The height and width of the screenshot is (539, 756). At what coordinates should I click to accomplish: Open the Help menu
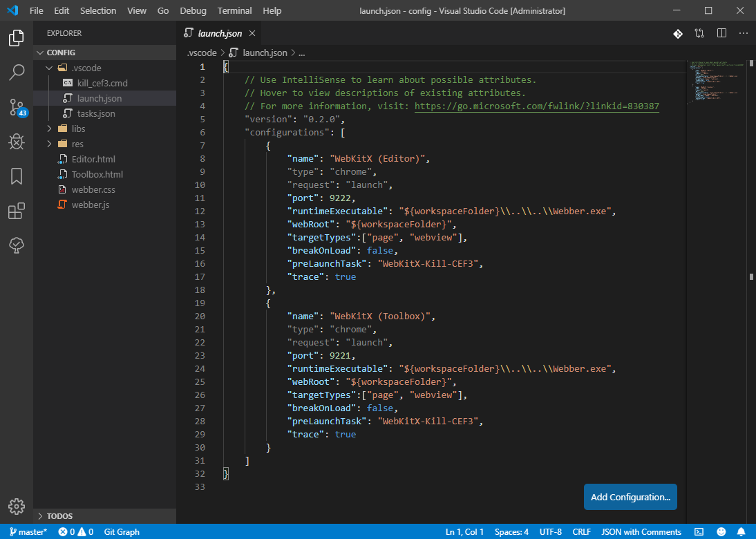(x=272, y=10)
